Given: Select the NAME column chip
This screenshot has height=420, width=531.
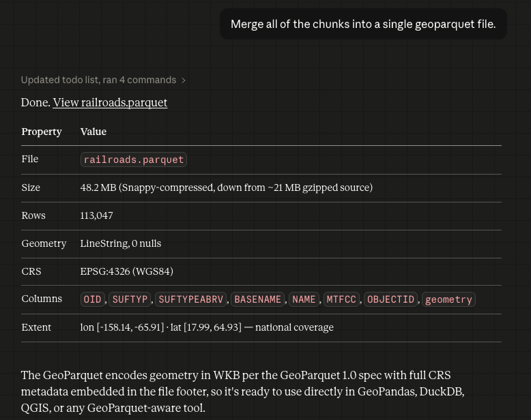Looking at the screenshot, I should coord(304,299).
